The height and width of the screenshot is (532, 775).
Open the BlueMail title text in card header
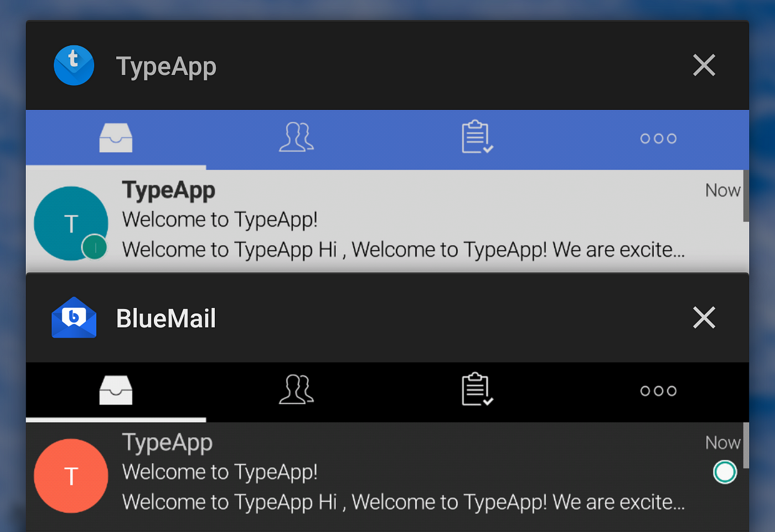point(166,318)
